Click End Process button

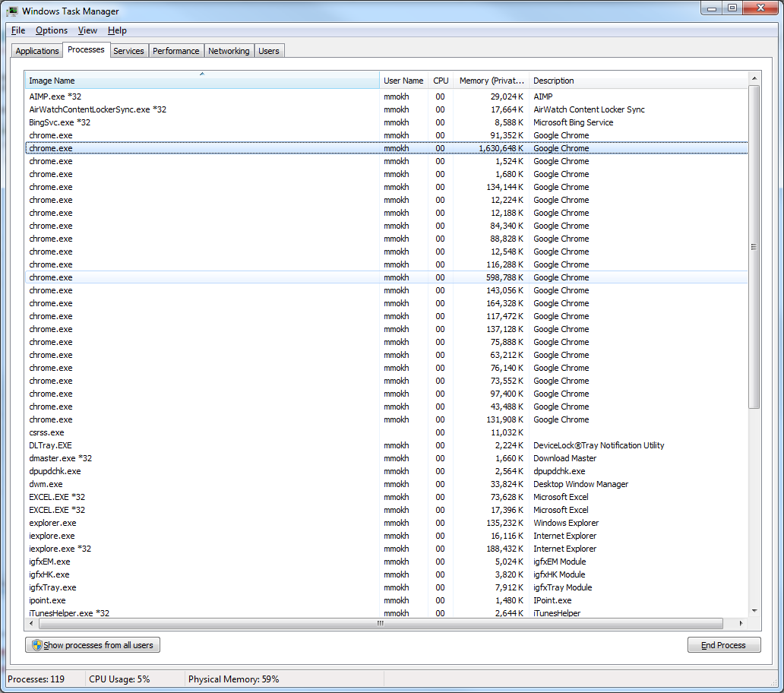coord(723,645)
